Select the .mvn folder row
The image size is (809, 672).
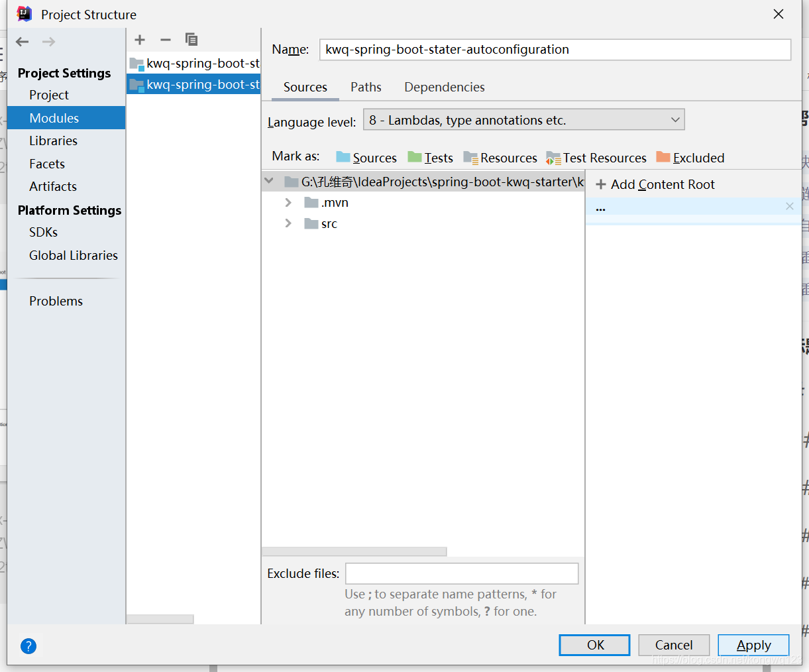[x=423, y=202]
